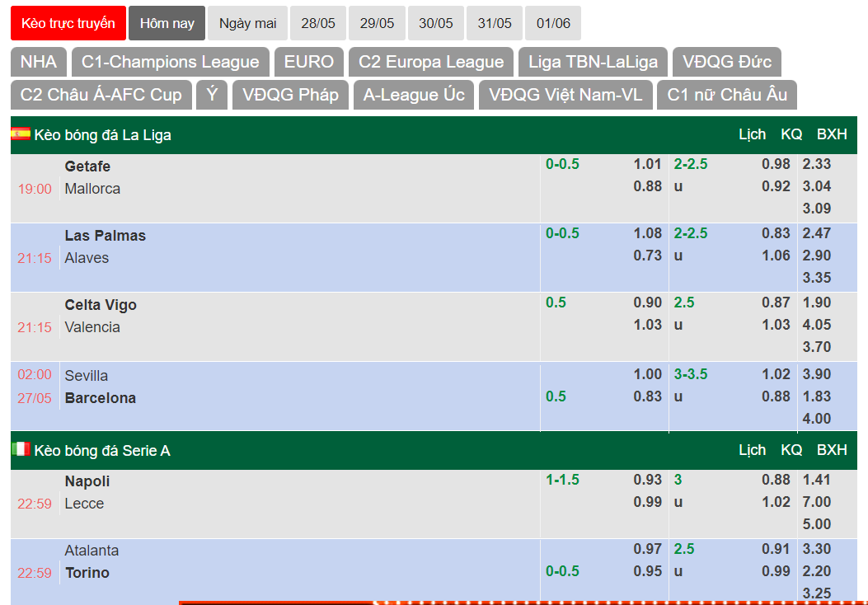Image resolution: width=868 pixels, height=605 pixels.
Task: Choose the 28/05 date tab
Action: pyautogui.click(x=318, y=23)
